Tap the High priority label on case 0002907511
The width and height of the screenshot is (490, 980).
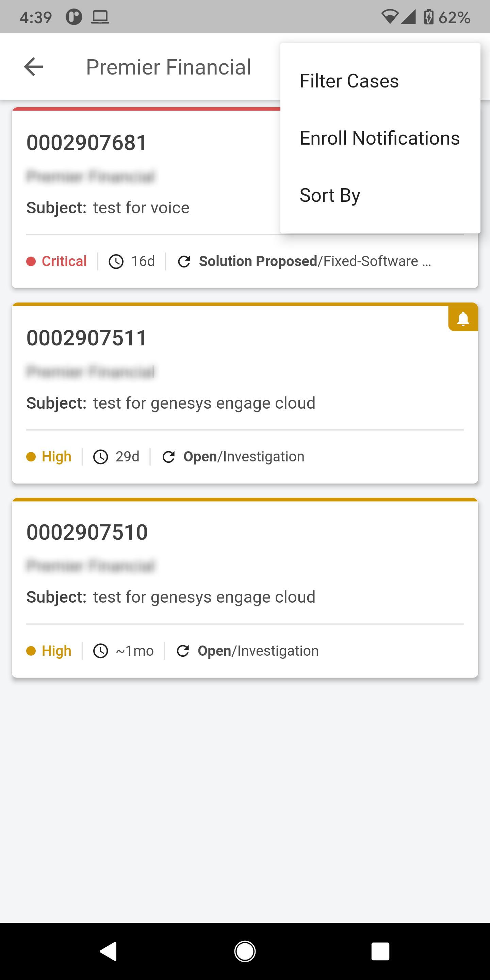point(57,457)
